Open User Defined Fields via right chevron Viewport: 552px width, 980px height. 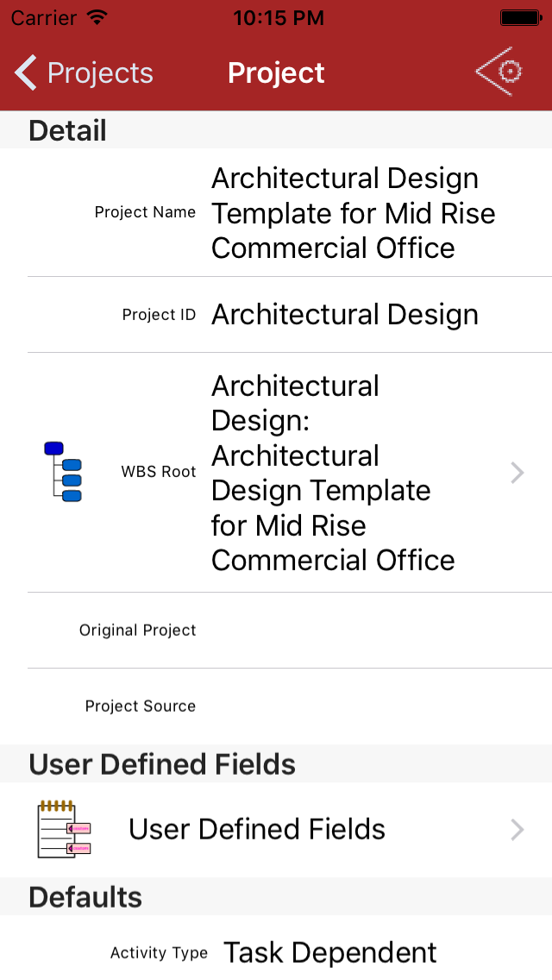coord(517,830)
